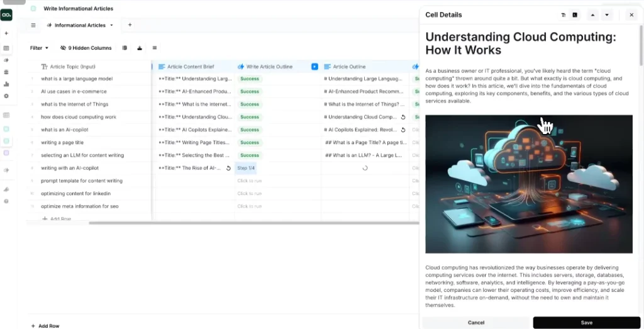
Task: Click the cloud computing article image
Action: pyautogui.click(x=528, y=184)
